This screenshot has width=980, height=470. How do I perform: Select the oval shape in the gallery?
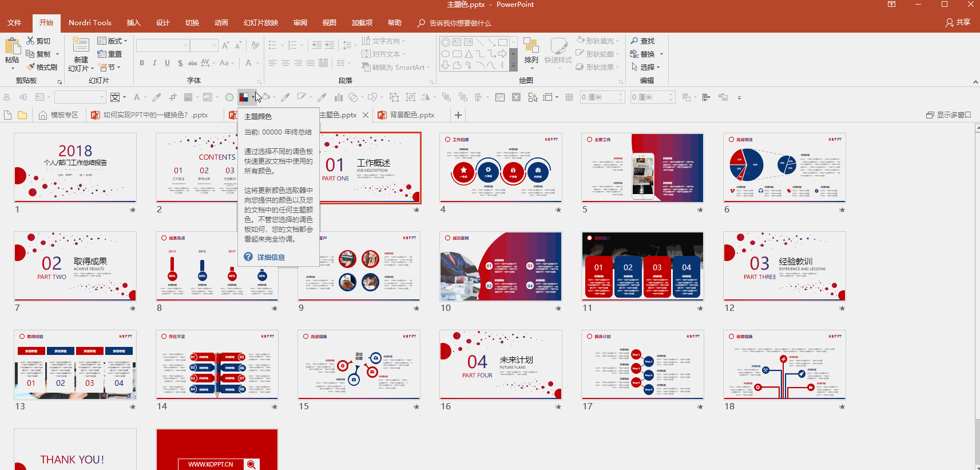coord(445,54)
